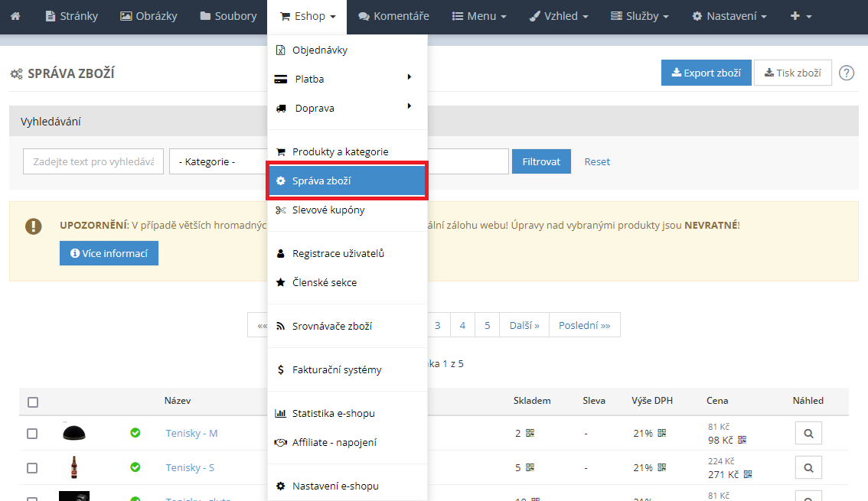The image size is (868, 501).
Task: Open the Nastavení dropdown menu
Action: click(x=729, y=16)
